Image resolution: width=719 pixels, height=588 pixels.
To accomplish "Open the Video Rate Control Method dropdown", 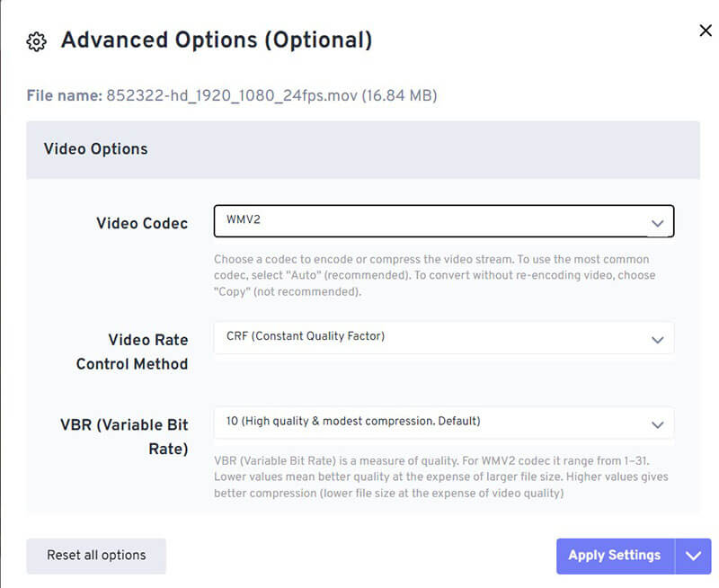I will click(444, 338).
